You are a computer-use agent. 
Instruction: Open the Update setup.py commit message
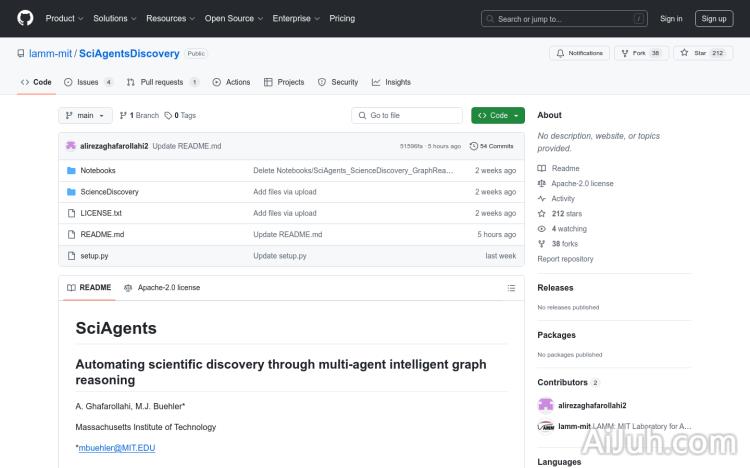(x=280, y=256)
